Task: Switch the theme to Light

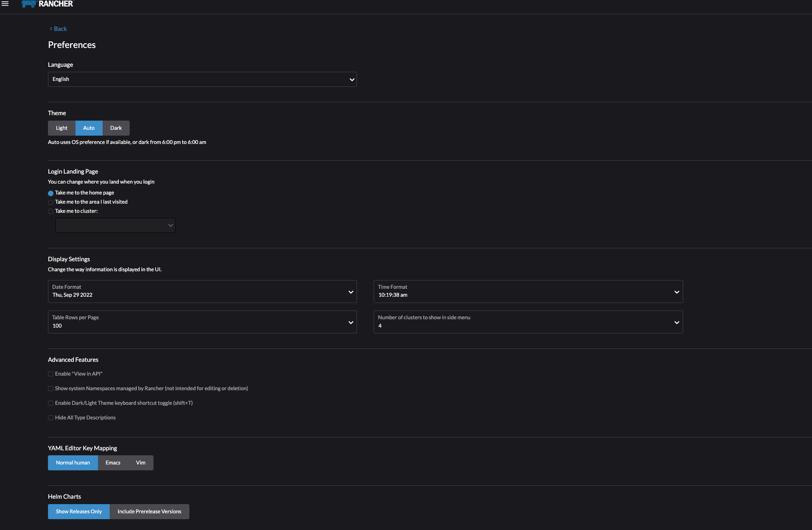Action: click(x=61, y=128)
